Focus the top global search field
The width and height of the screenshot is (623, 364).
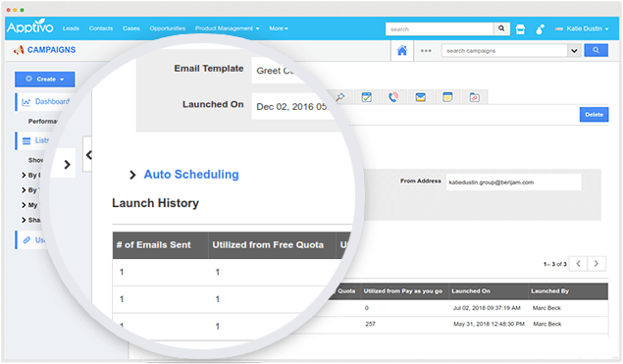tap(440, 29)
